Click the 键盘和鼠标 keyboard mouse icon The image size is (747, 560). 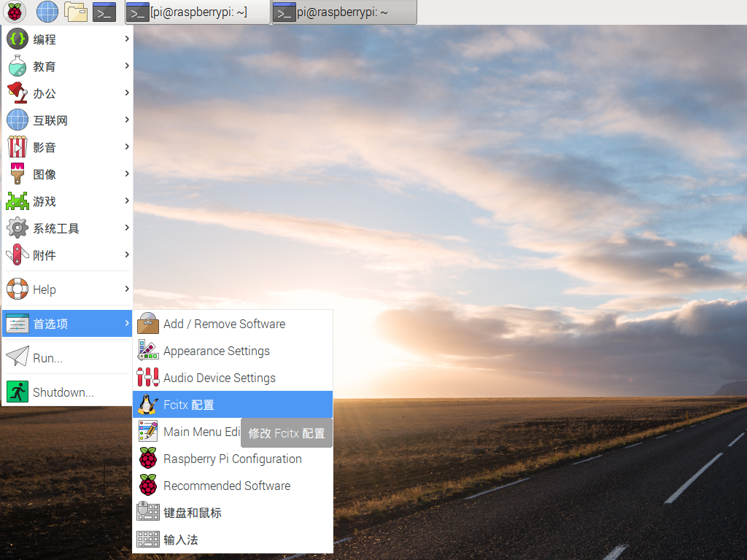148,511
